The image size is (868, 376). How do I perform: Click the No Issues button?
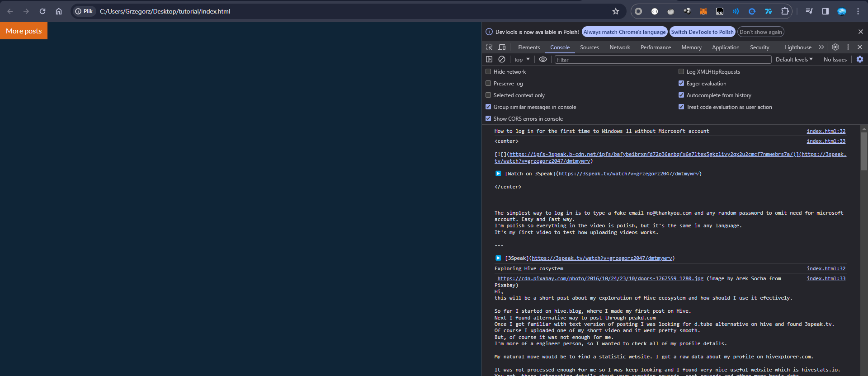click(x=835, y=59)
